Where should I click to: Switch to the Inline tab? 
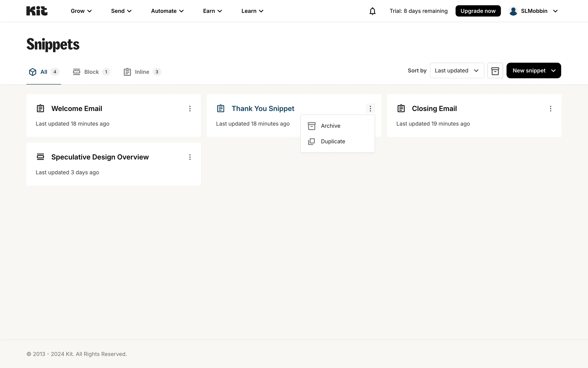[x=142, y=72]
